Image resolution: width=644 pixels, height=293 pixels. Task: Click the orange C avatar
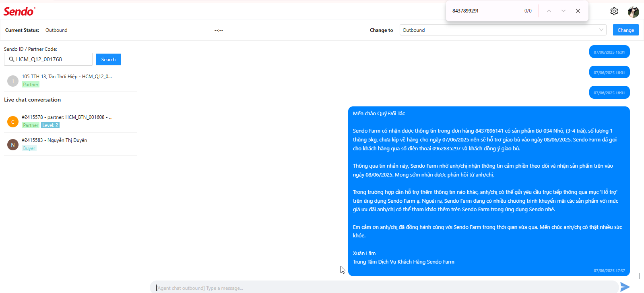[x=13, y=121]
